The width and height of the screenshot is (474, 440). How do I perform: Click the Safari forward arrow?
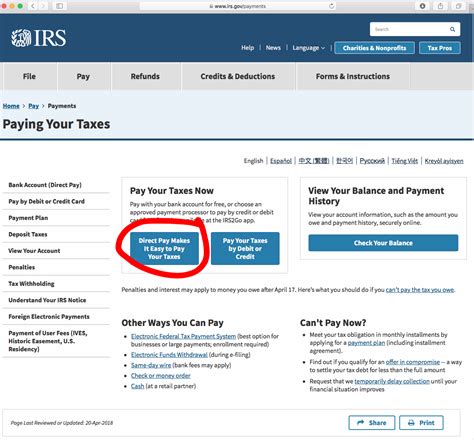[x=43, y=6]
